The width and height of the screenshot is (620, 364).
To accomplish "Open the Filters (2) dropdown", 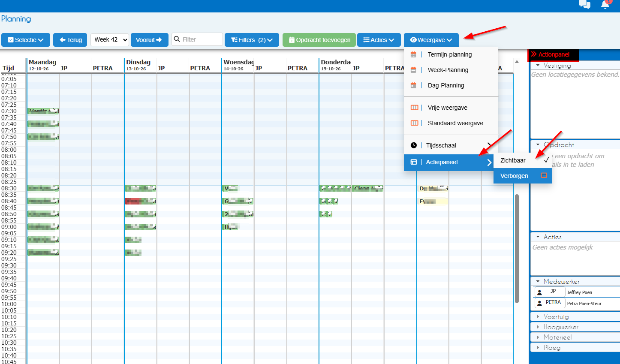I will (x=252, y=40).
